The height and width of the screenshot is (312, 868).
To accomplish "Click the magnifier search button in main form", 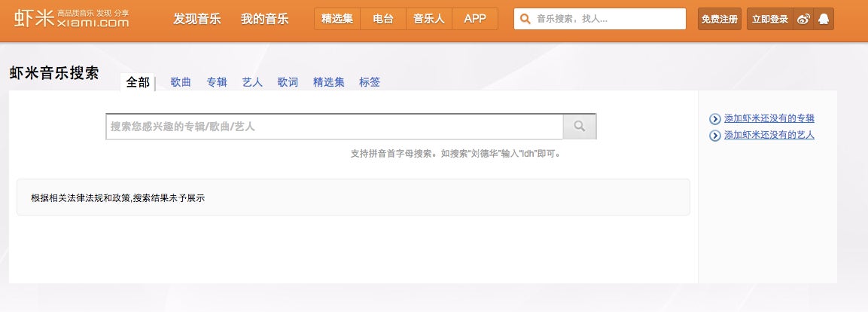I will tap(580, 127).
